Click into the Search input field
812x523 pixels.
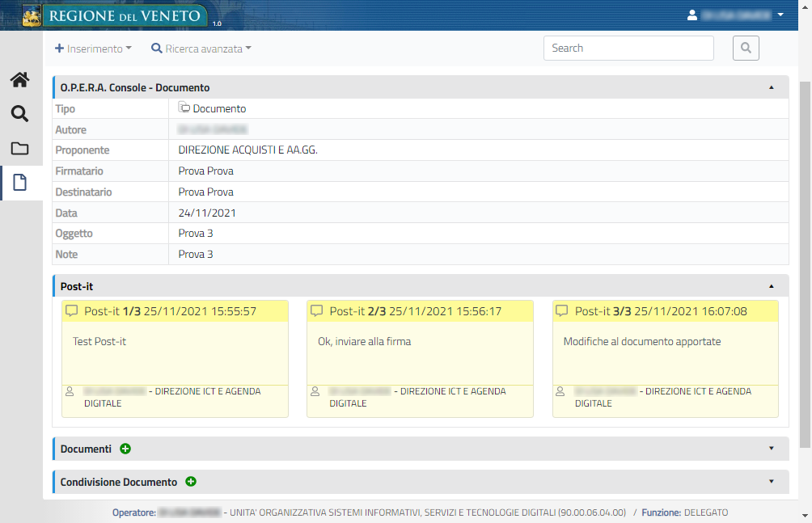coord(628,49)
